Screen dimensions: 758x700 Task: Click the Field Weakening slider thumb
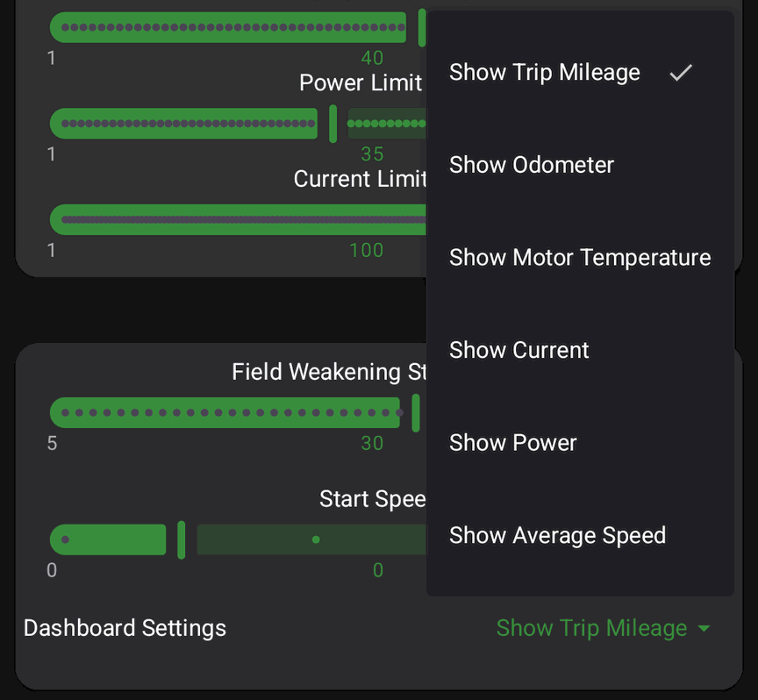point(415,413)
